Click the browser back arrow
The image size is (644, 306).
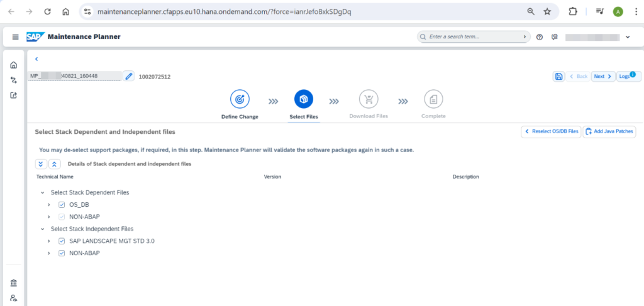pyautogui.click(x=11, y=12)
